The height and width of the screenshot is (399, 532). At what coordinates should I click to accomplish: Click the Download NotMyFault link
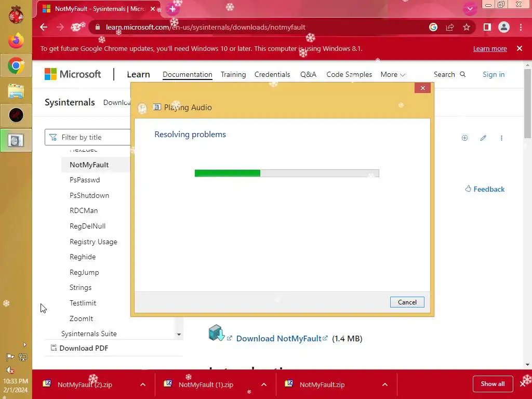pyautogui.click(x=278, y=338)
